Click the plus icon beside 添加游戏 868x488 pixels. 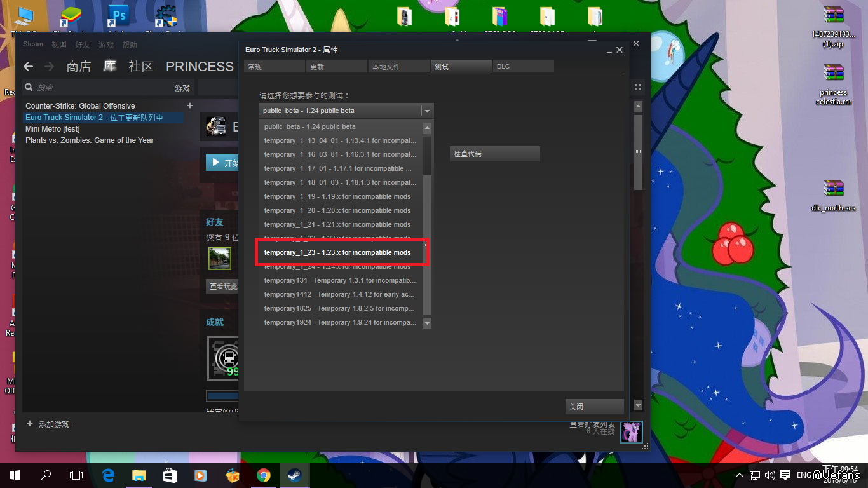tap(30, 423)
